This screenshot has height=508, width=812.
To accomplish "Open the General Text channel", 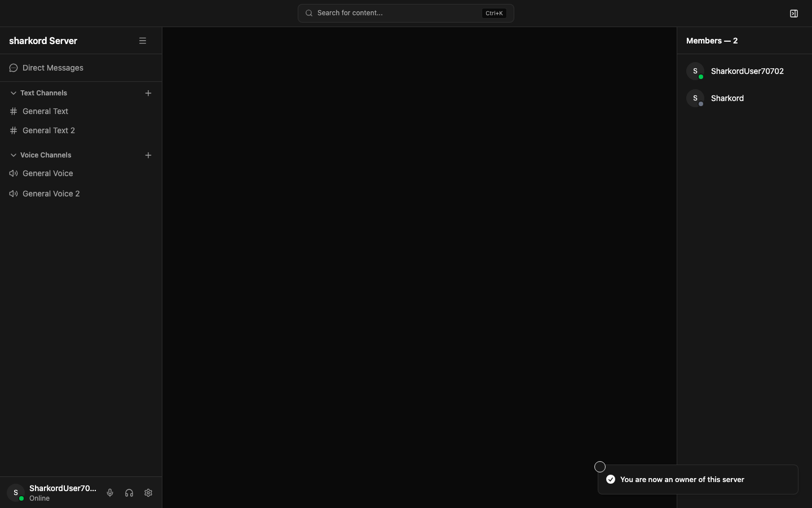I will tap(81, 111).
